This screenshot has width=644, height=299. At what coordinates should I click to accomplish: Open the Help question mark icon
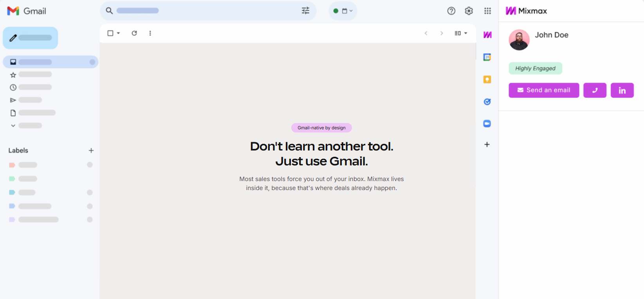pyautogui.click(x=451, y=11)
